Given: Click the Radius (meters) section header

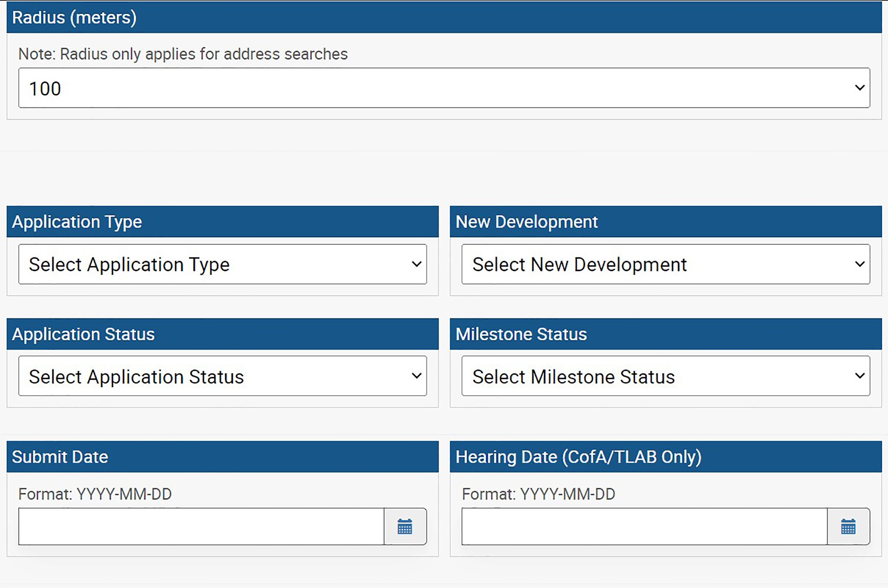Looking at the screenshot, I should (x=444, y=17).
